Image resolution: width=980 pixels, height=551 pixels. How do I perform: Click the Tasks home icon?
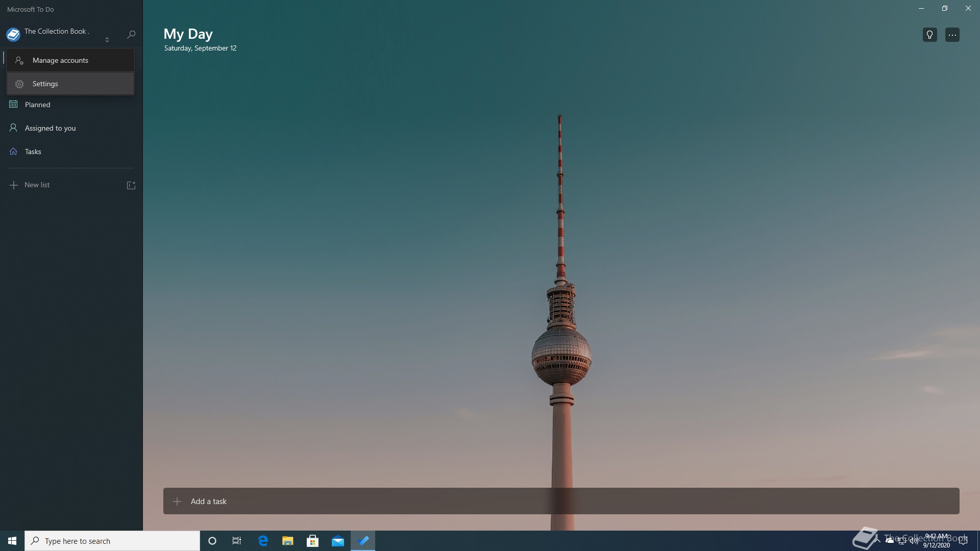[13, 152]
